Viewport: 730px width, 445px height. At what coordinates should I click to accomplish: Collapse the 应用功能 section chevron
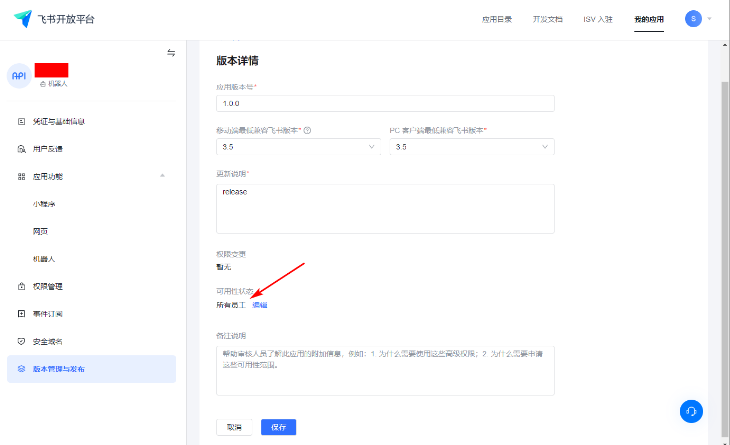point(162,176)
